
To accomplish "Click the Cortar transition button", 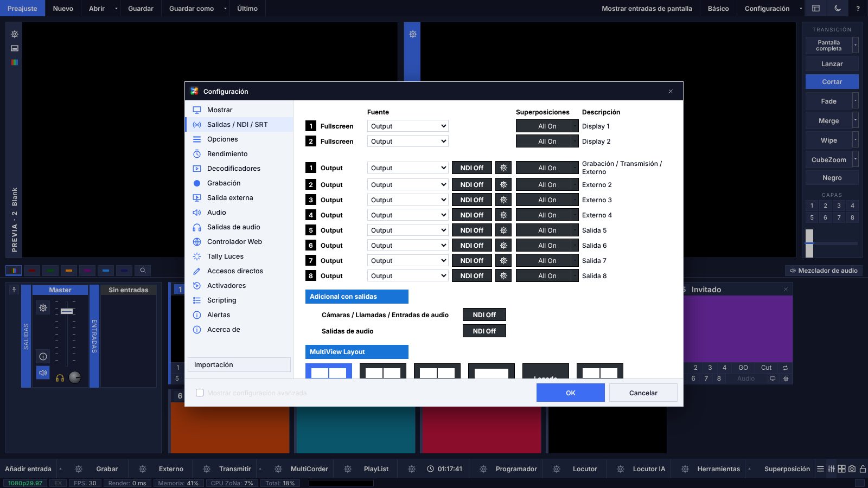I will (x=832, y=82).
